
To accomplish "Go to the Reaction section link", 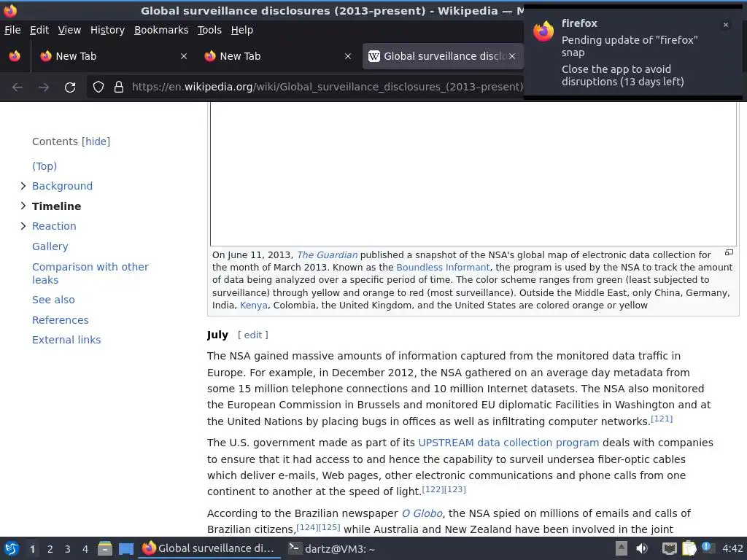I will click(54, 226).
